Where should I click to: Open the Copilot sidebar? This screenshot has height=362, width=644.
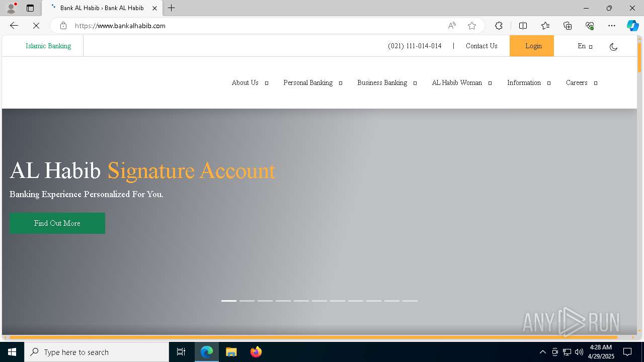click(632, 26)
